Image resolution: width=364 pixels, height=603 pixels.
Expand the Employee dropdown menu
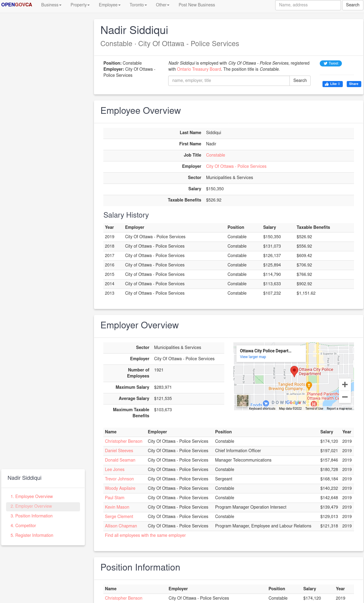[x=110, y=5]
